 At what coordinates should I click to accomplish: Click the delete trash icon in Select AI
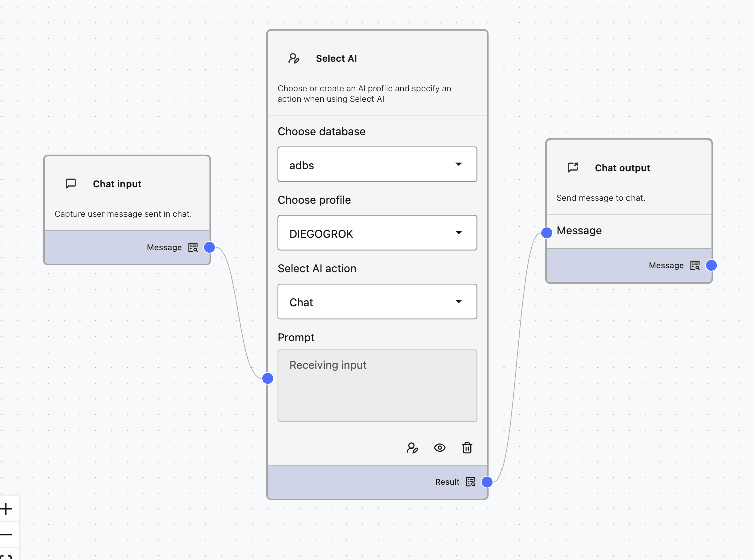pos(467,447)
